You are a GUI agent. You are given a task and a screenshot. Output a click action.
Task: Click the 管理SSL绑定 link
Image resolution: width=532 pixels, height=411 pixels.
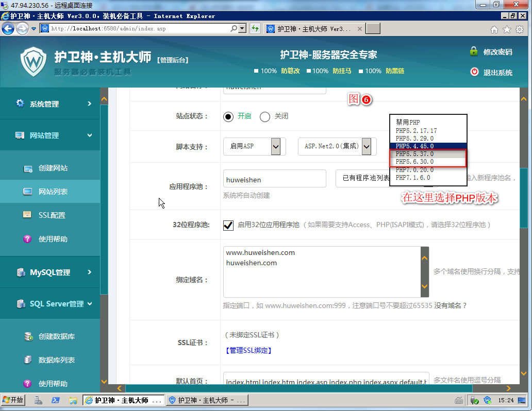pyautogui.click(x=248, y=351)
